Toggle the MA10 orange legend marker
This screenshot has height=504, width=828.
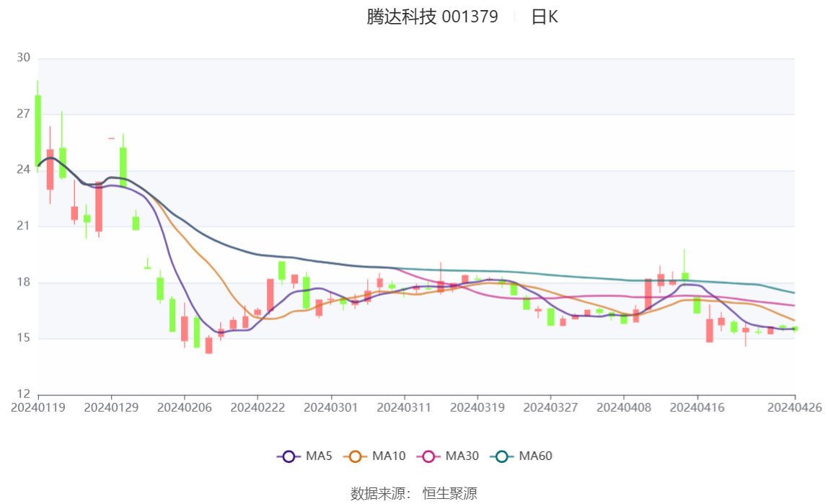(x=355, y=456)
